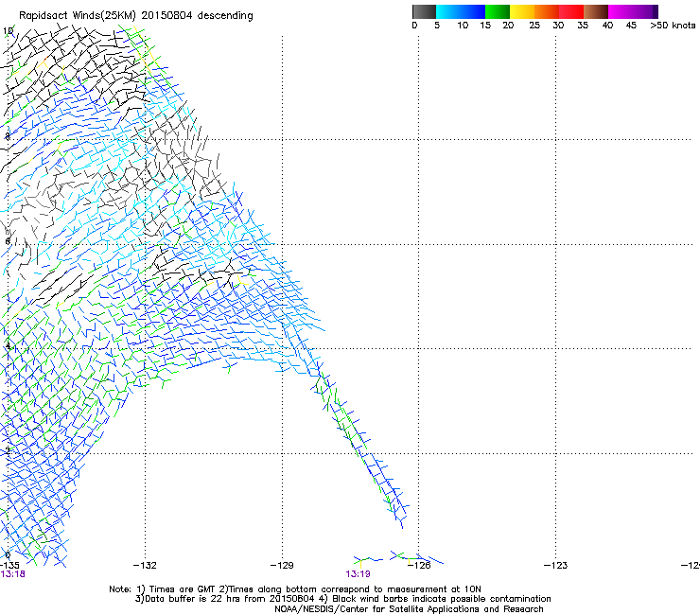Click the latitude label 10 at top left
Image resolution: width=700 pixels, height=615 pixels.
(x=8, y=31)
